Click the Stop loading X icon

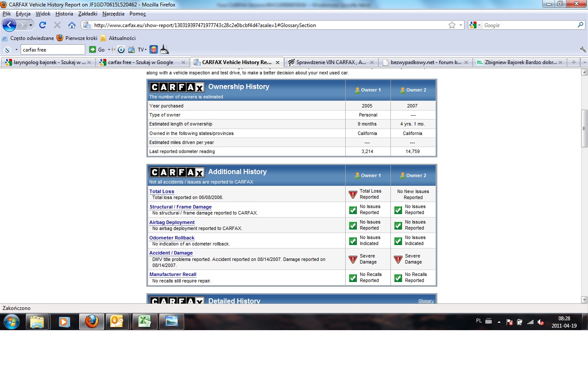point(57,25)
